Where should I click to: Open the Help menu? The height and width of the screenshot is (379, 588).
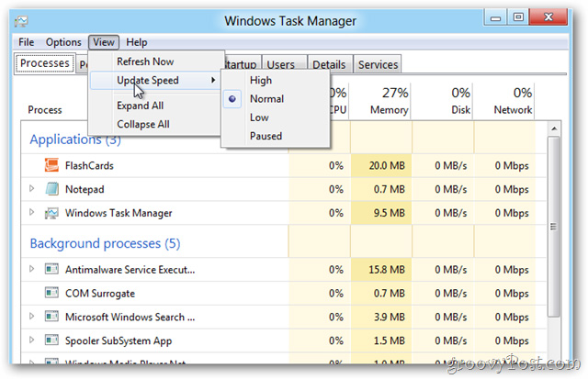(137, 42)
